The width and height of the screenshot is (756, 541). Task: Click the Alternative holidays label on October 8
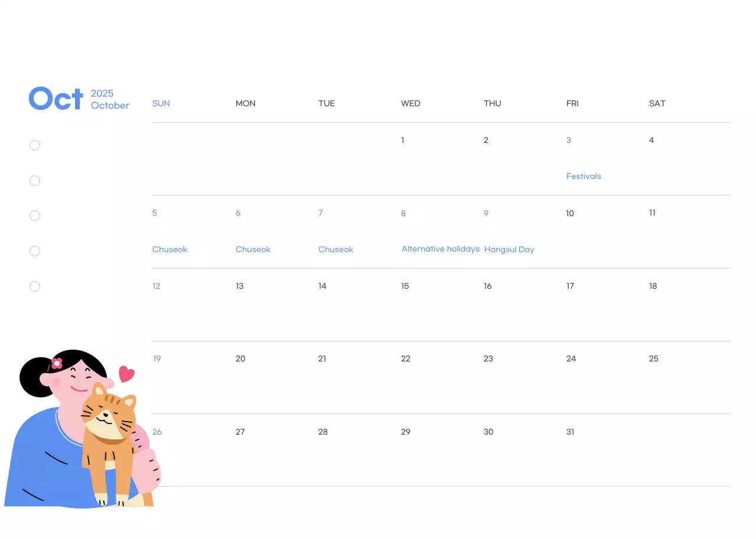441,249
